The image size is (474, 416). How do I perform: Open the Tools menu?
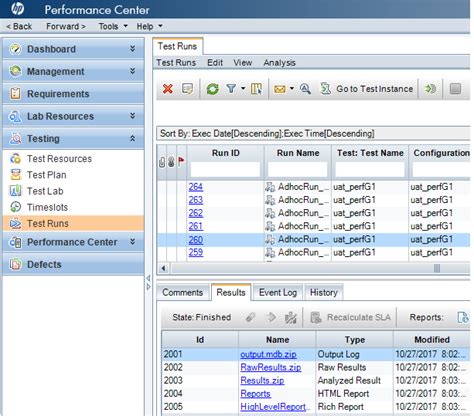(x=113, y=26)
